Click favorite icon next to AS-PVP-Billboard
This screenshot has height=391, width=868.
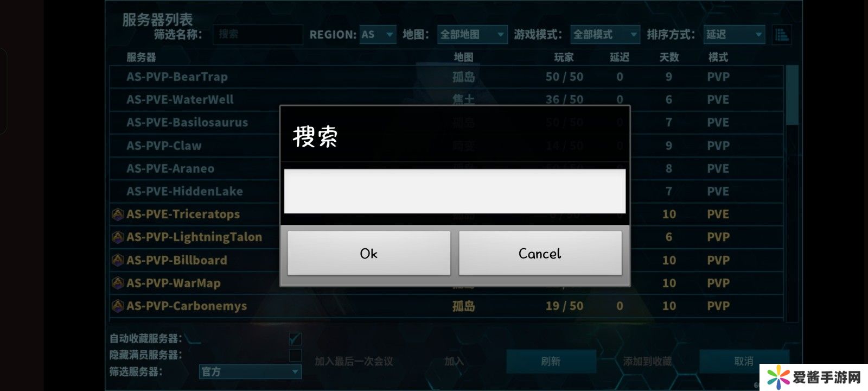pyautogui.click(x=118, y=260)
